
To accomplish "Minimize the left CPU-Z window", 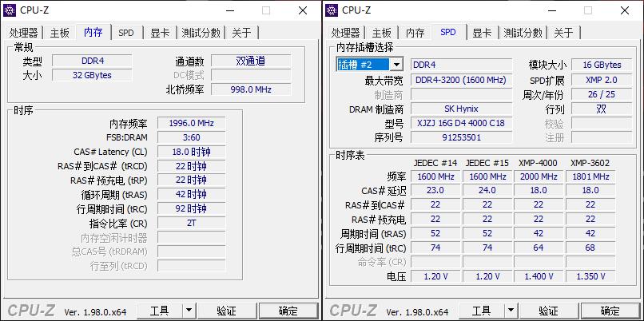I will [x=229, y=10].
